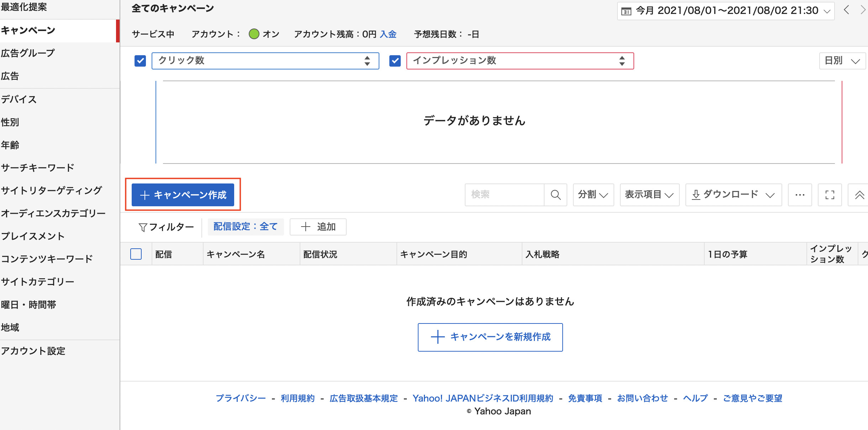The image size is (868, 430).
Task: Click the search magnifier icon
Action: pos(556,195)
